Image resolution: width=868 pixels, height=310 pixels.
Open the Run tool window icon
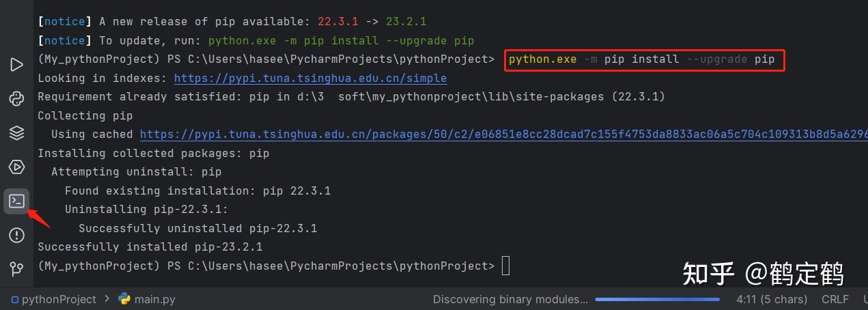tap(16, 65)
